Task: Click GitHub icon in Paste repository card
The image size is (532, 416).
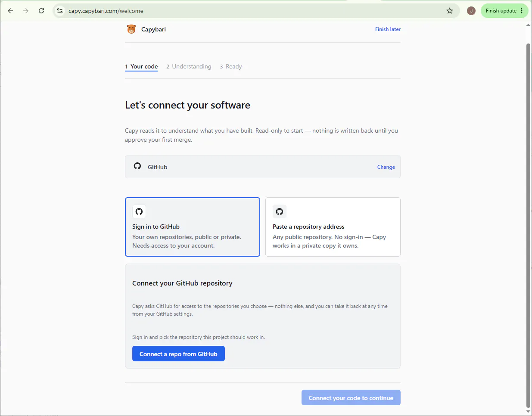Action: (280, 211)
